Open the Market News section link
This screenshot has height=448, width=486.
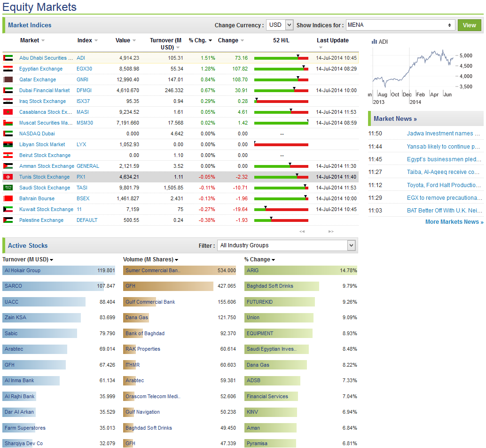click(395, 119)
